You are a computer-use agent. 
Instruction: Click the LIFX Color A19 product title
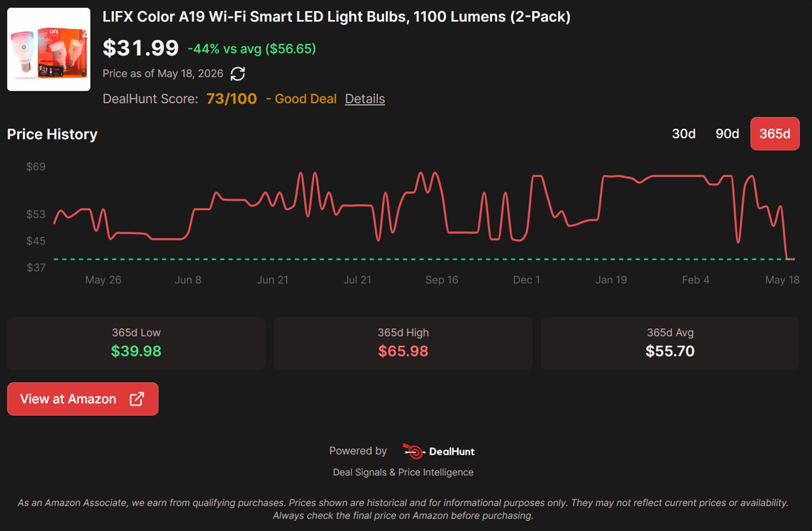[336, 17]
